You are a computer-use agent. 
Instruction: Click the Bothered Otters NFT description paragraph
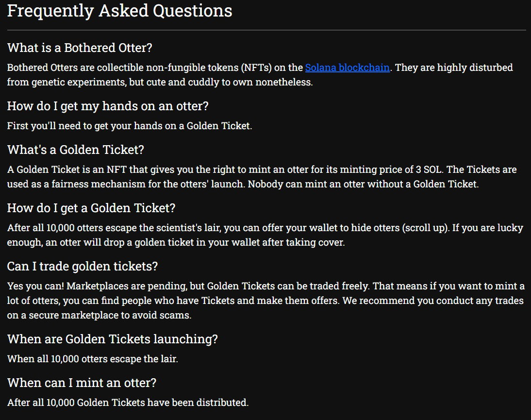pyautogui.click(x=260, y=75)
